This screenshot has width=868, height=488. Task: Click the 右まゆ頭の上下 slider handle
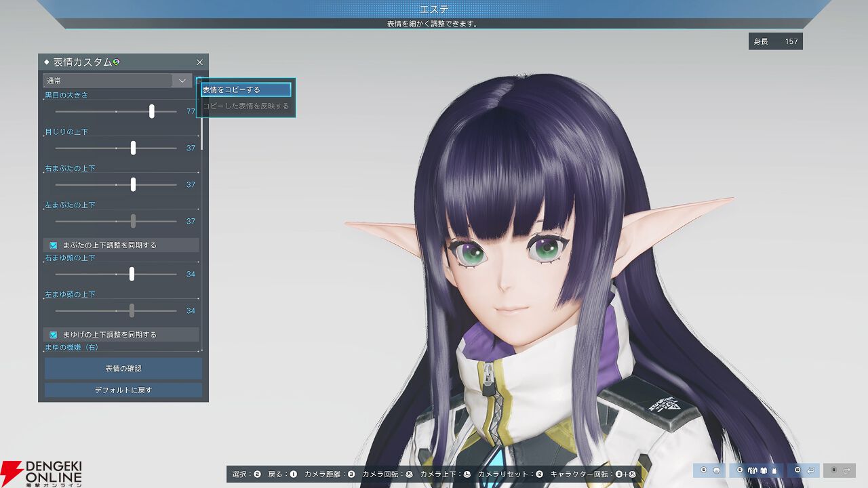click(x=132, y=274)
